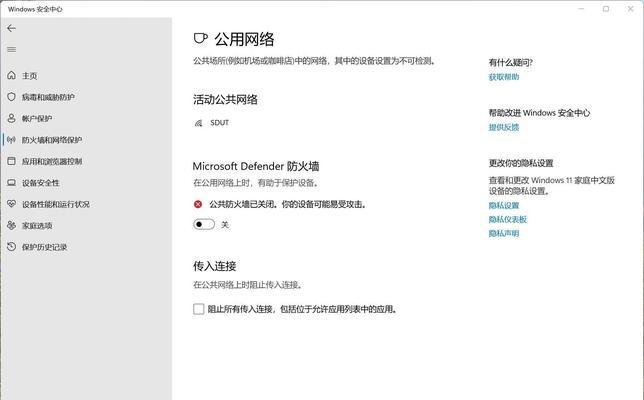Open 设备性能和运行状况 page

coord(56,204)
